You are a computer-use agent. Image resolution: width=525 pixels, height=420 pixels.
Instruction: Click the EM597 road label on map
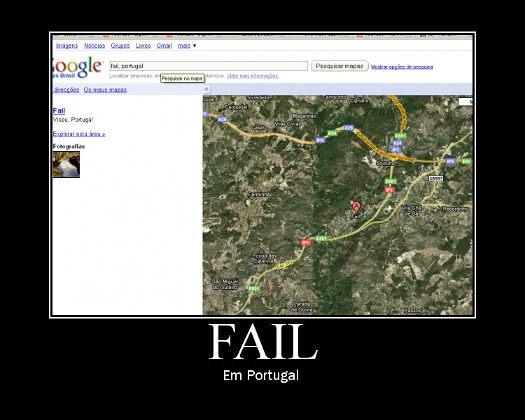(x=436, y=178)
